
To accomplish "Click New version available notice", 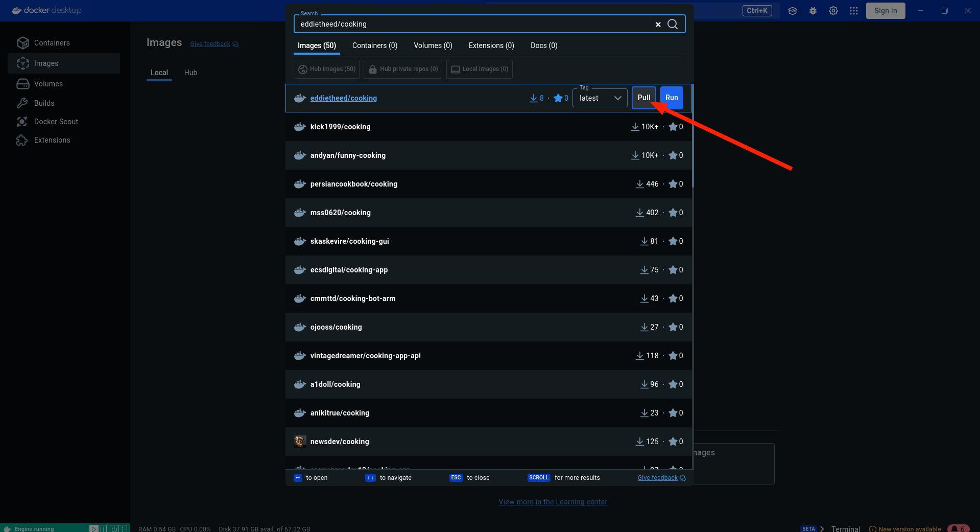I will click(x=905, y=529).
